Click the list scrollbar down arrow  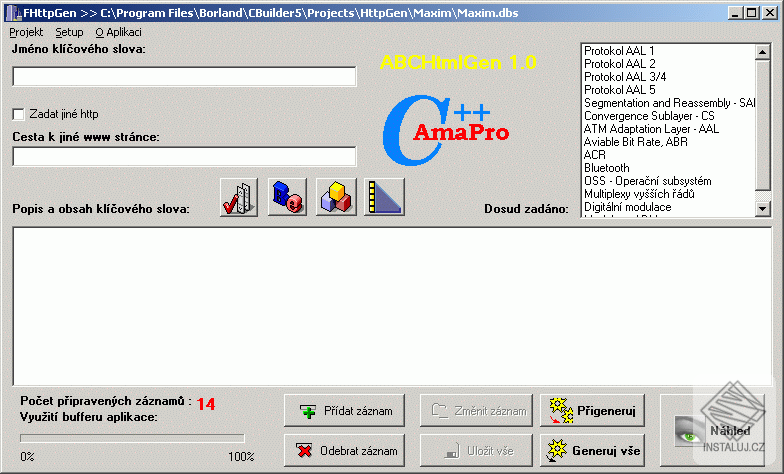tap(762, 208)
